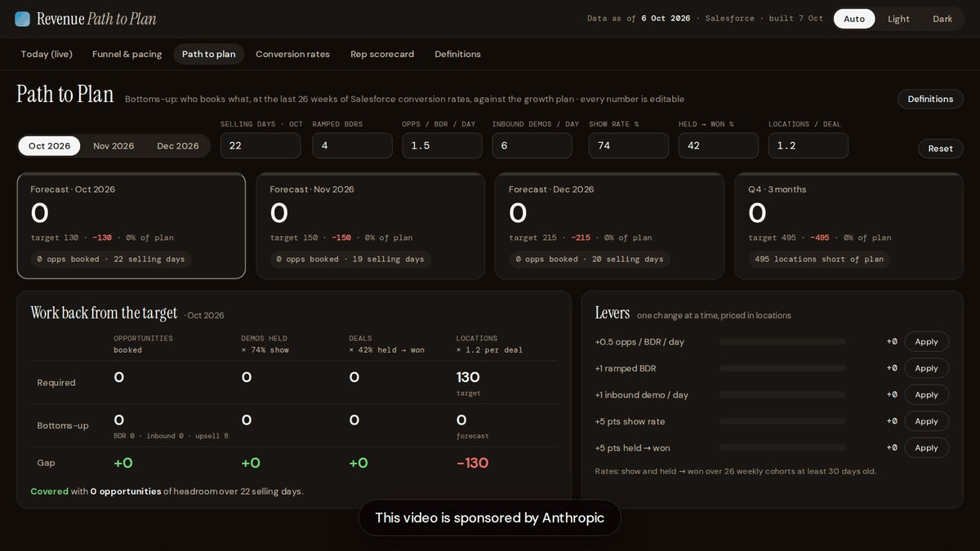980x551 pixels.
Task: Click the 'Work back from the target' heading
Action: tap(104, 313)
